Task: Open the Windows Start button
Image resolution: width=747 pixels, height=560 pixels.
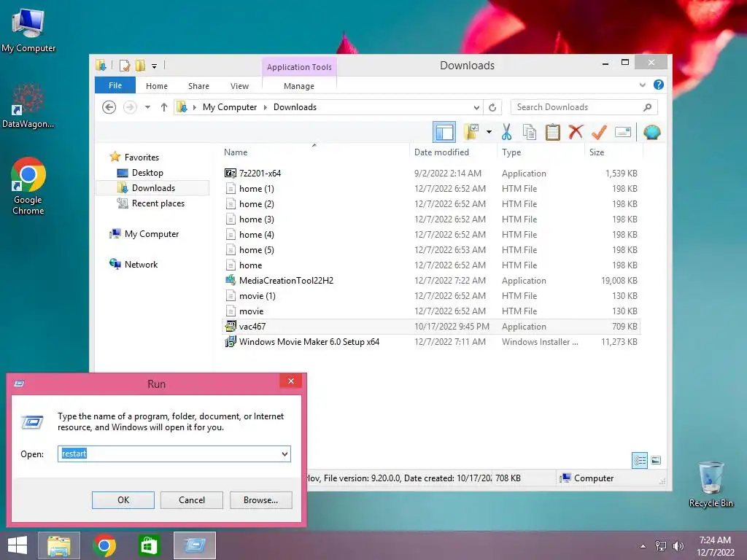Action: (x=18, y=545)
